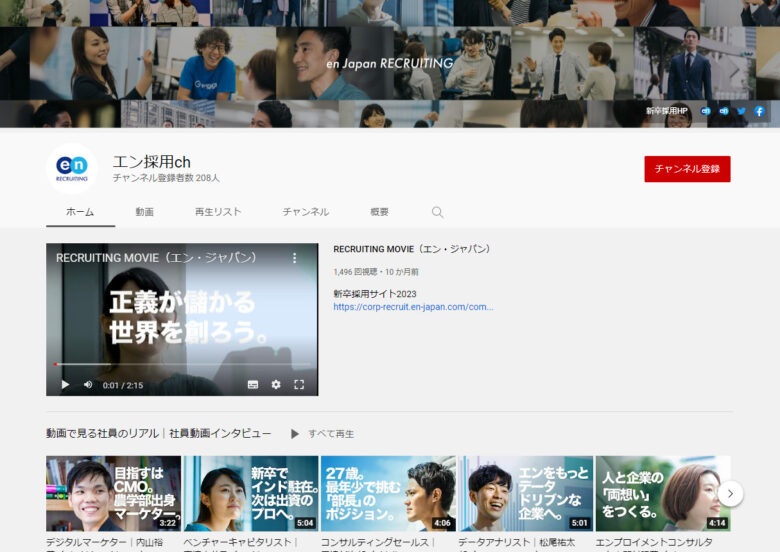Screen dimensions: 780x552
Task: Click the channel search magnifier icon
Action: 437,212
